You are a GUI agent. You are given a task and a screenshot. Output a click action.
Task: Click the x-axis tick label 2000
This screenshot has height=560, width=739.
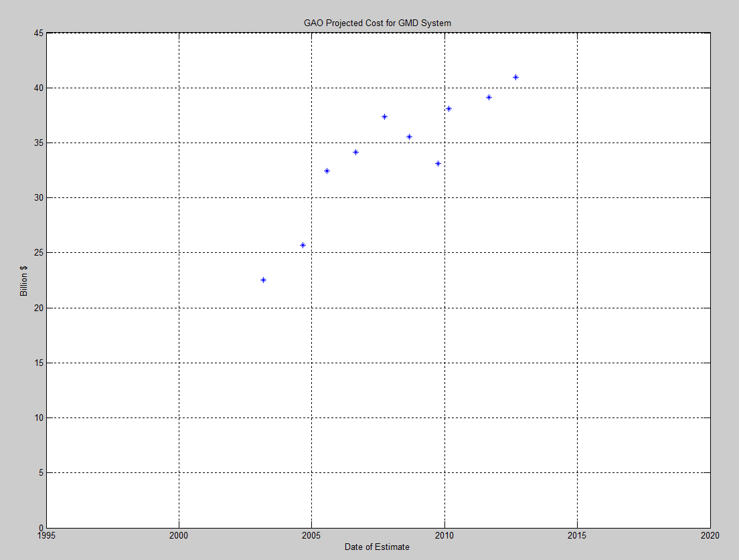coord(179,535)
